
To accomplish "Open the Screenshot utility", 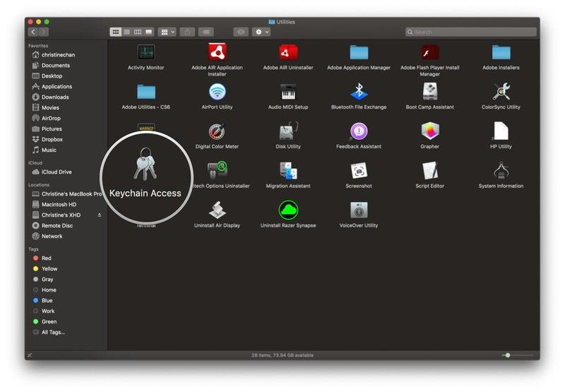I will tap(359, 171).
